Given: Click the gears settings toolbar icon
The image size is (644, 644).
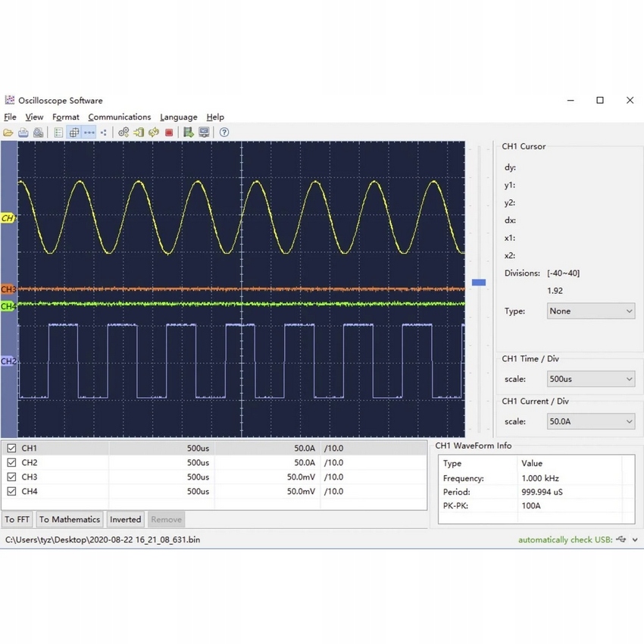Looking at the screenshot, I should (123, 133).
